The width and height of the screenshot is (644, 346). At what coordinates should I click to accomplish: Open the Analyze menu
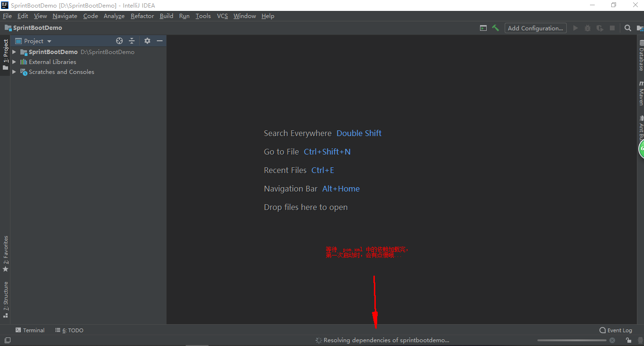coord(114,16)
